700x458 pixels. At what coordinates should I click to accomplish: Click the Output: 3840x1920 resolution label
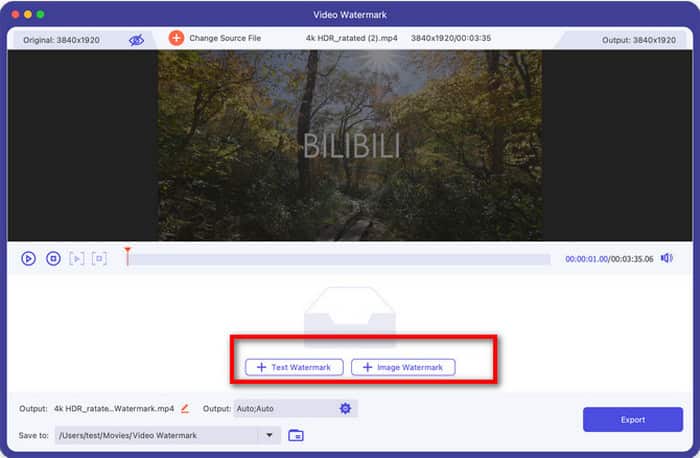pyautogui.click(x=638, y=40)
